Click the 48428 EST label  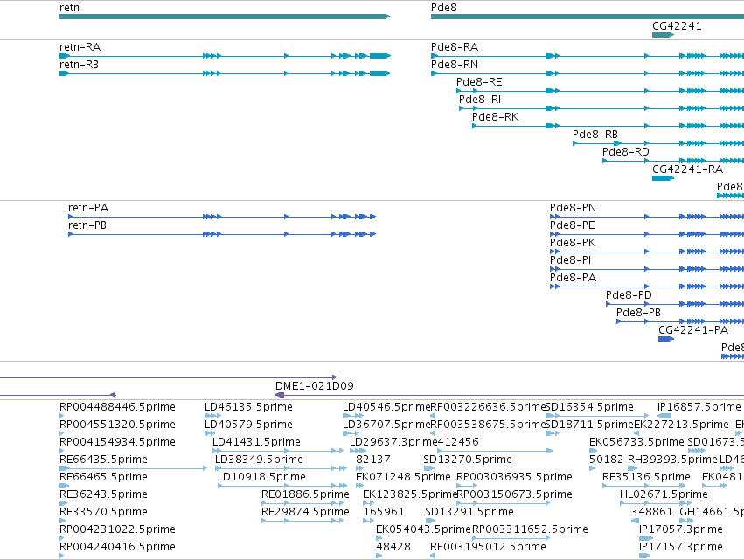(x=393, y=547)
